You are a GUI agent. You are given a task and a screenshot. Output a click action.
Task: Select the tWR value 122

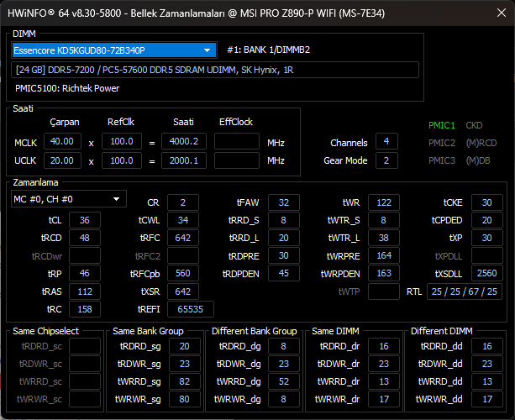click(384, 202)
